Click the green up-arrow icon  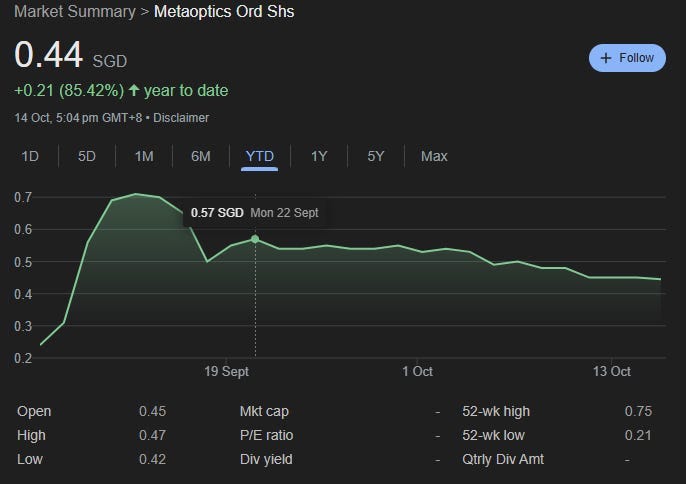[x=134, y=90]
